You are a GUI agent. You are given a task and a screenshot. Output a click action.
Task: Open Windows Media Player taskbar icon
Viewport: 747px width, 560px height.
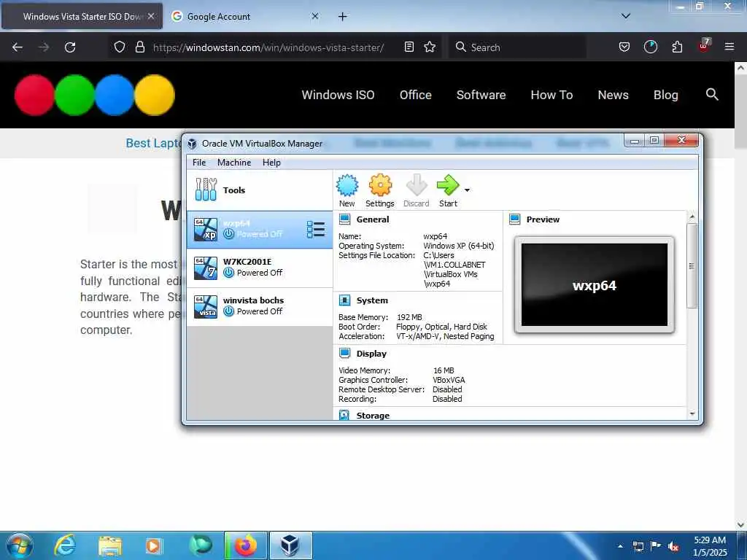153,545
